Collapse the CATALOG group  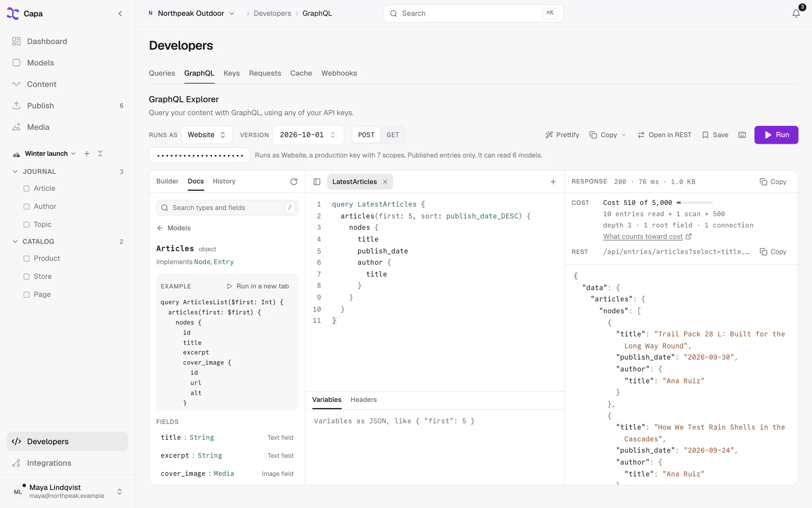point(15,242)
